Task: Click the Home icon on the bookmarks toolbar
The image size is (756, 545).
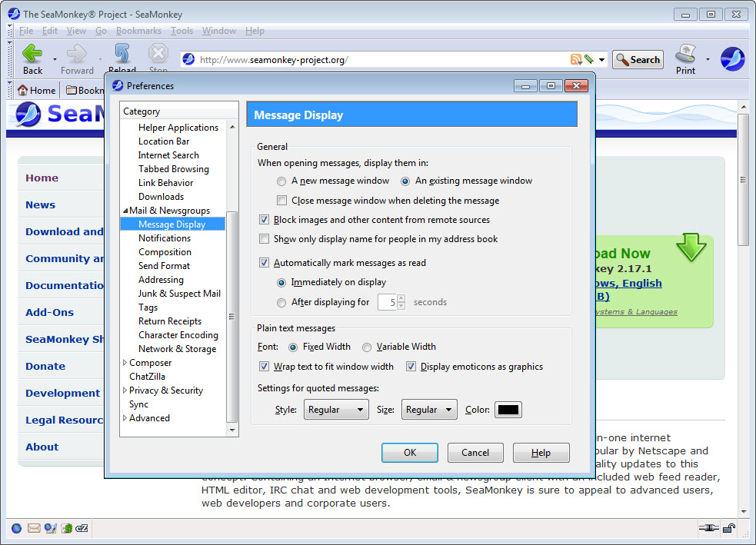Action: 22,90
